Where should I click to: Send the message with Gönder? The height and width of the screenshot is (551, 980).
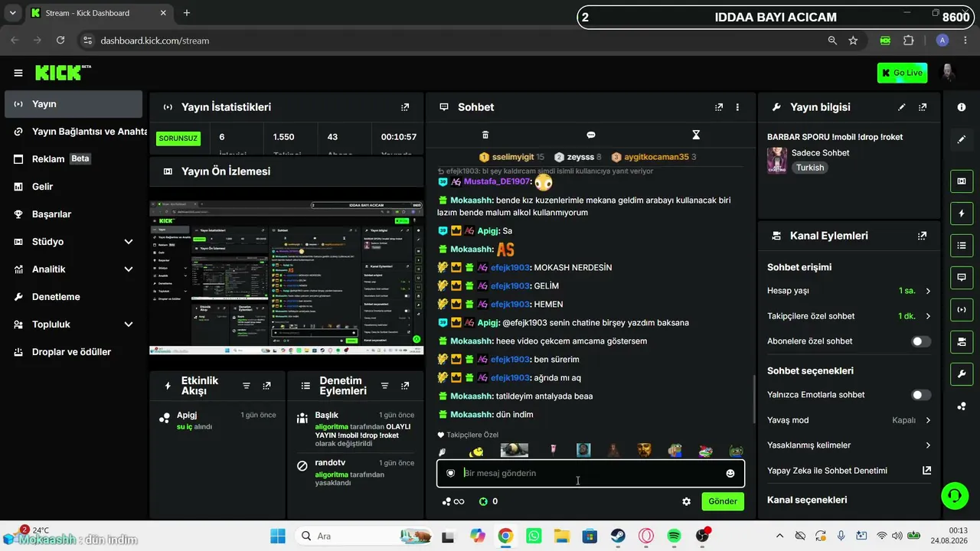point(723,501)
